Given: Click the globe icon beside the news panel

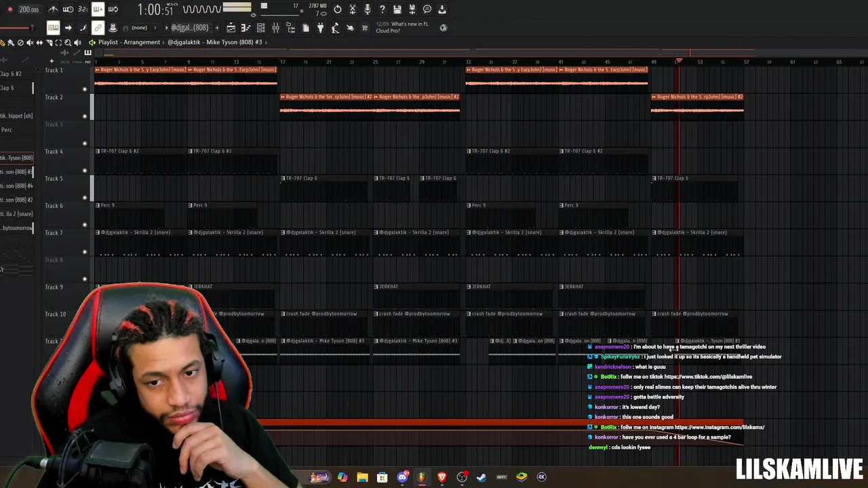Looking at the screenshot, I should pyautogui.click(x=443, y=28).
